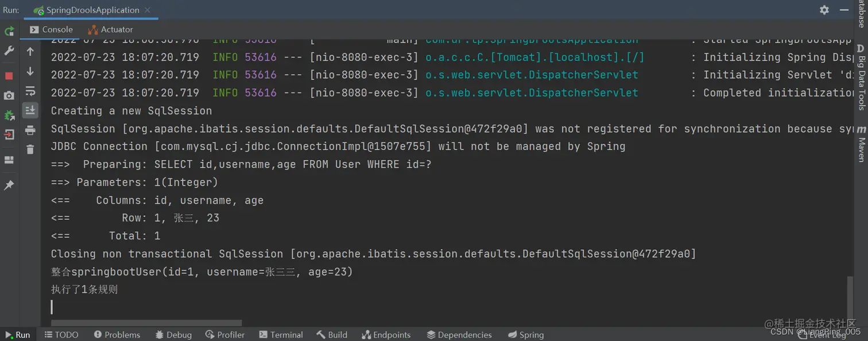Click the Up the stack trace arrow

[x=30, y=52]
